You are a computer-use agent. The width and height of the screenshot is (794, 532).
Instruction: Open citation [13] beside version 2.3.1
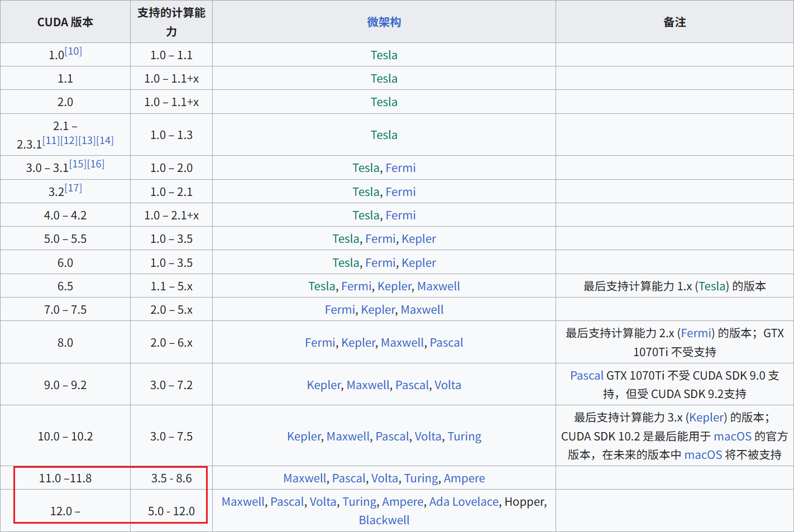(x=87, y=140)
